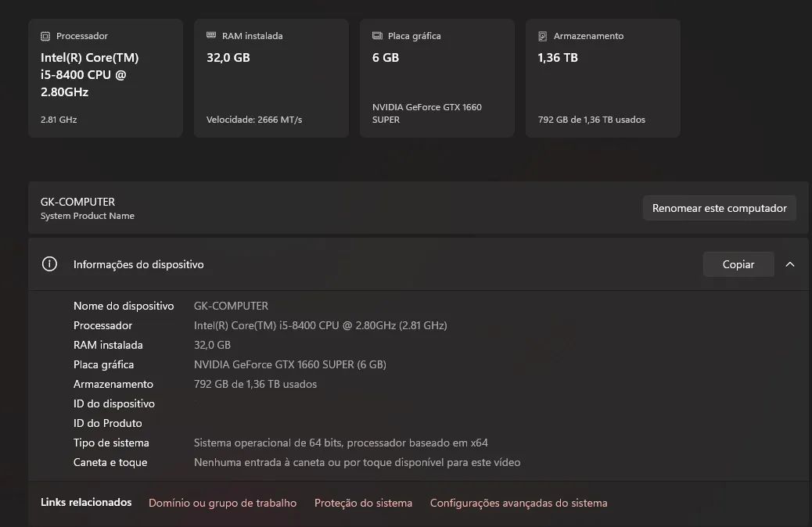Click the RAM instalada memory icon
The width and height of the screenshot is (812, 527).
point(211,35)
